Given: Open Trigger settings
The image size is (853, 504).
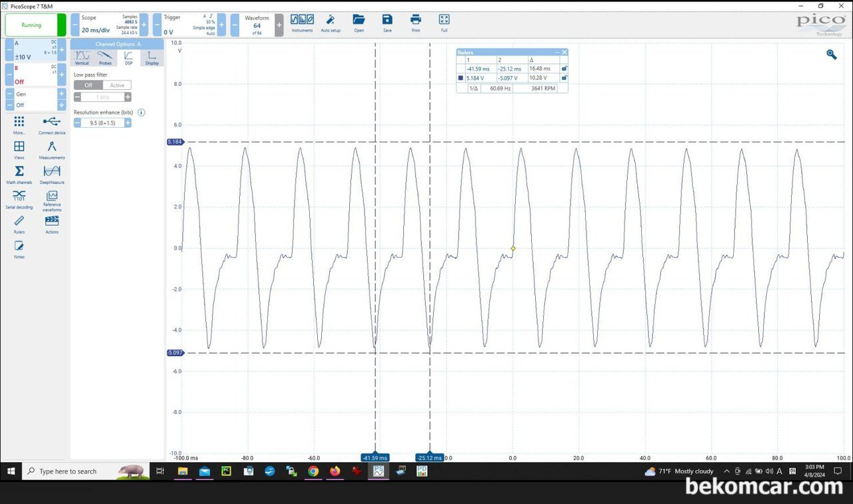Looking at the screenshot, I should coord(189,25).
